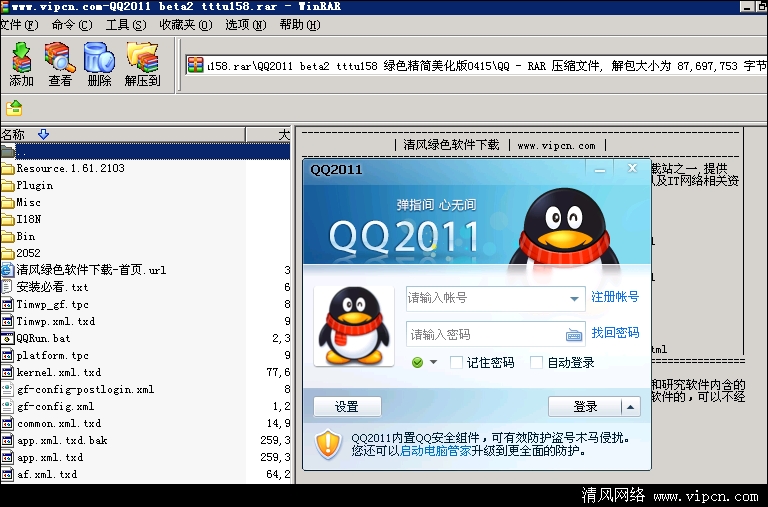The height and width of the screenshot is (507, 768).
Task: Click the 查看 (View) toolbar icon
Action: click(60, 64)
